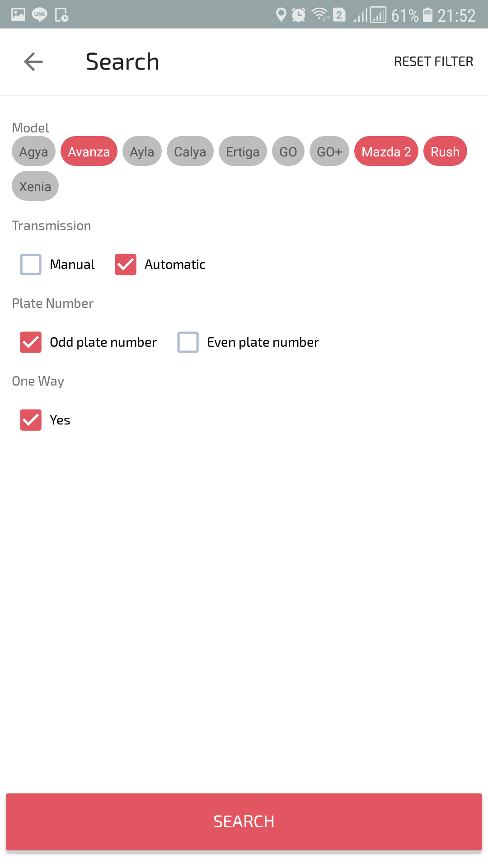The image size is (488, 868).
Task: Uncheck Odd plate number checkbox
Action: (x=31, y=342)
